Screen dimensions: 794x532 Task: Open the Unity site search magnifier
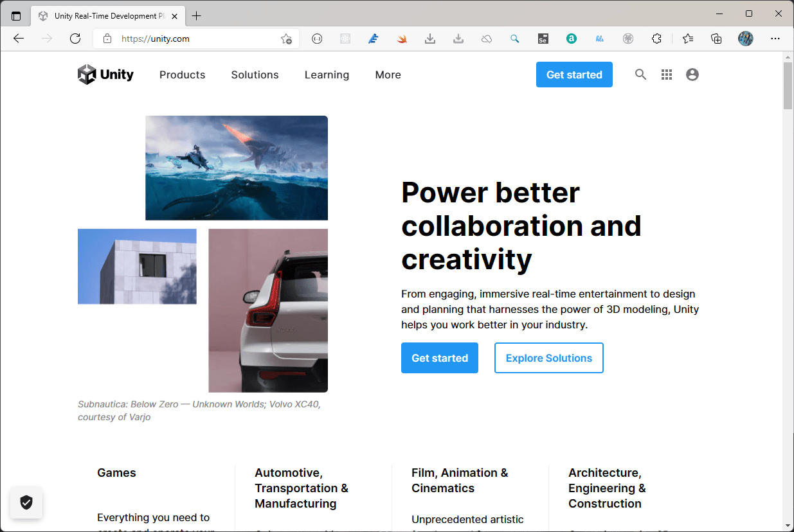[640, 75]
